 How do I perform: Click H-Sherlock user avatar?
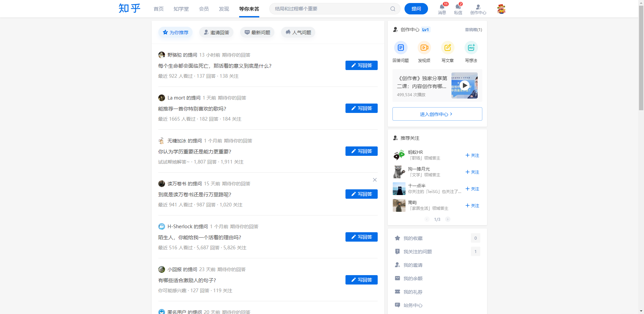click(162, 227)
